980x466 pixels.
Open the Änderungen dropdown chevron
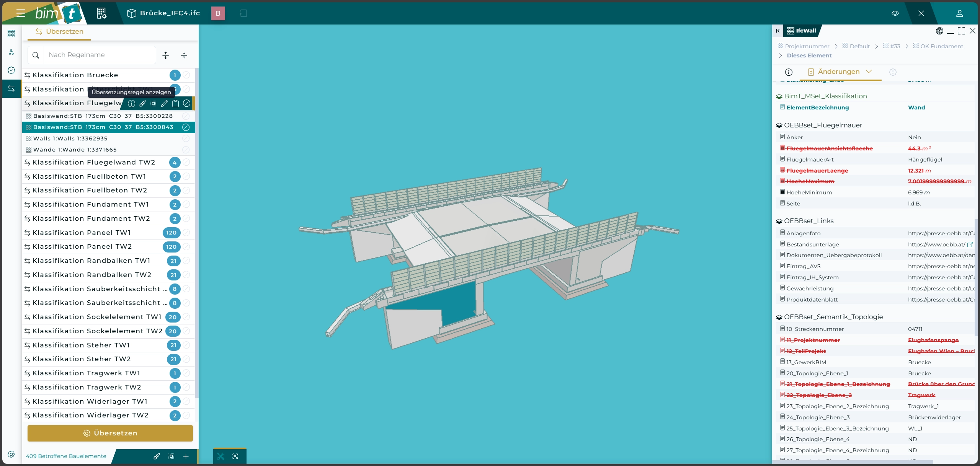point(869,72)
